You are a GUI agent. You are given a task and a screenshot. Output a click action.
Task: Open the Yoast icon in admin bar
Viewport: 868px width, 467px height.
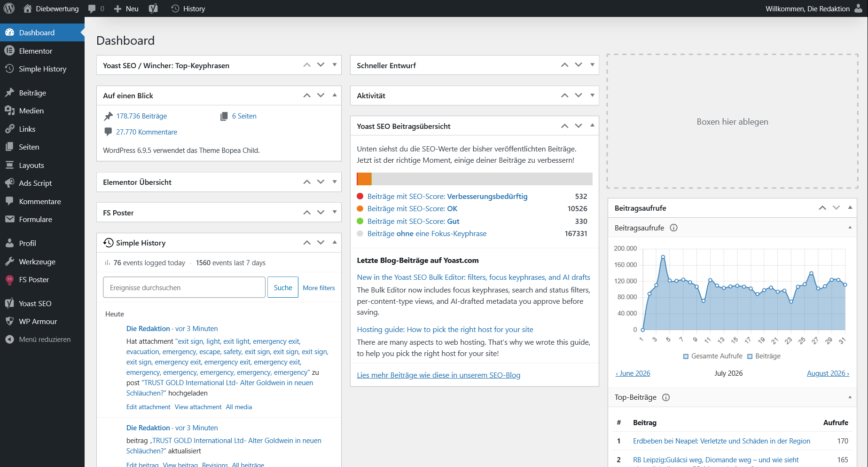[153, 8]
